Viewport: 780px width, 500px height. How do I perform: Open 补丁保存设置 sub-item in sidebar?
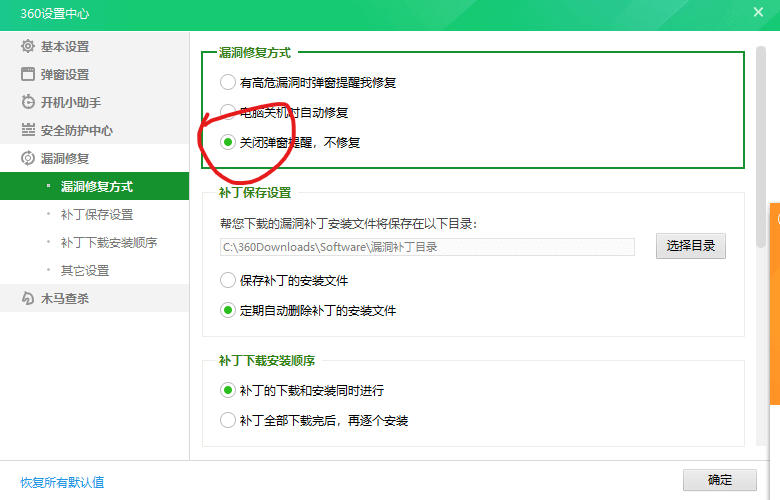coord(96,215)
